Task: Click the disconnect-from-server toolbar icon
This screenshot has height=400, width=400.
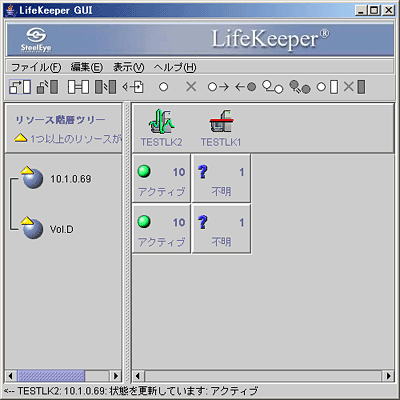Action: click(x=47, y=87)
